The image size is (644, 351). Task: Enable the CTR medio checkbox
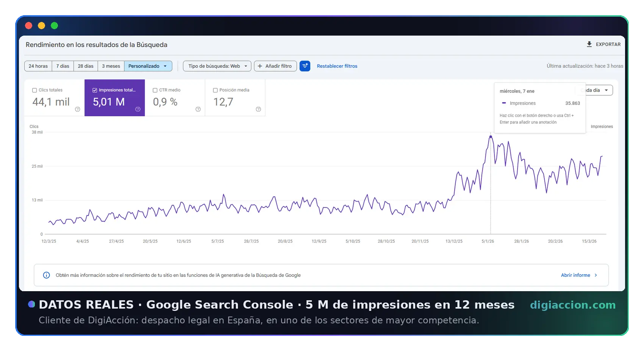[x=155, y=90]
